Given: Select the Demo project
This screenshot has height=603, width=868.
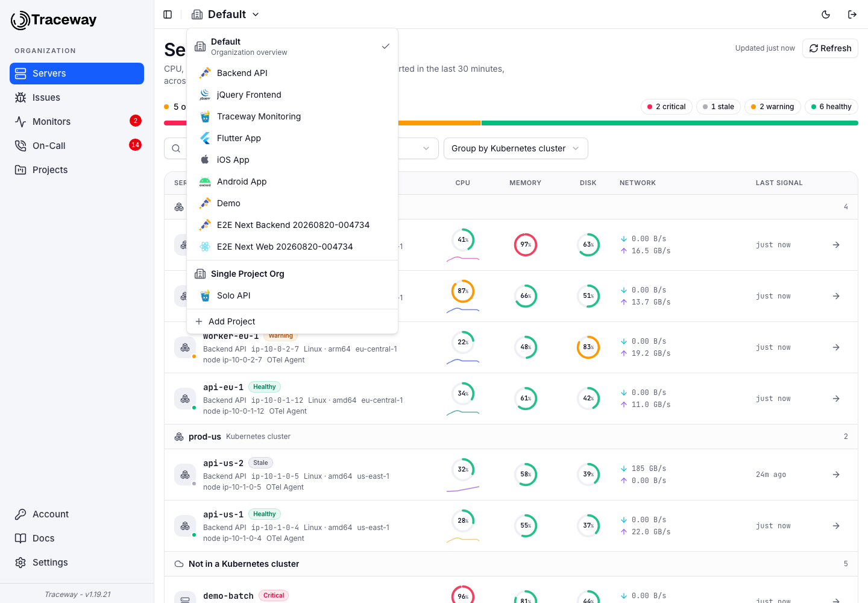Looking at the screenshot, I should pos(292,203).
